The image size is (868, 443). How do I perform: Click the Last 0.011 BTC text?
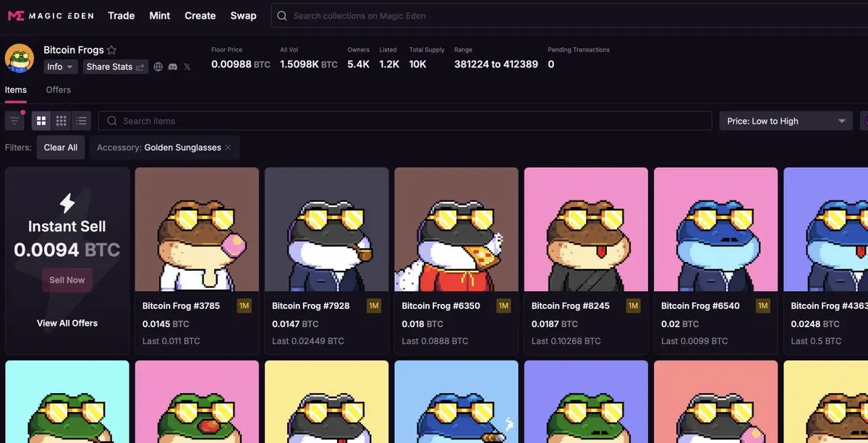tap(171, 341)
